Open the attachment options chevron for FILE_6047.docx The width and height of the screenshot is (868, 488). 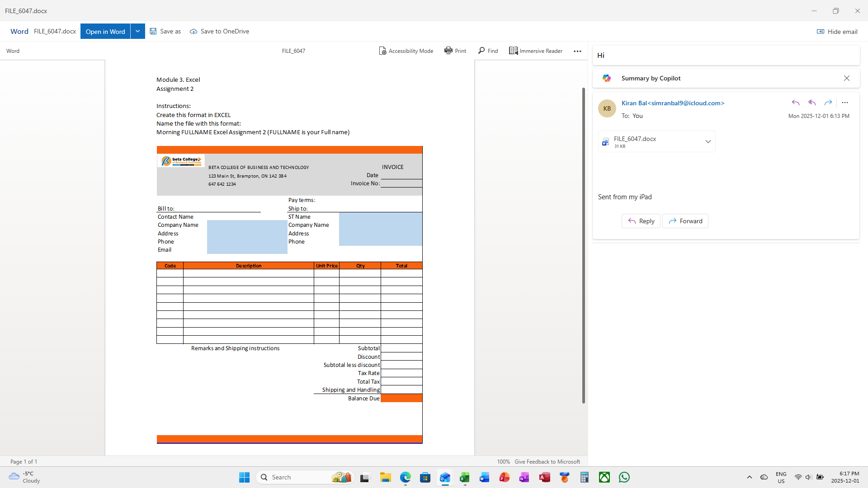coord(708,141)
